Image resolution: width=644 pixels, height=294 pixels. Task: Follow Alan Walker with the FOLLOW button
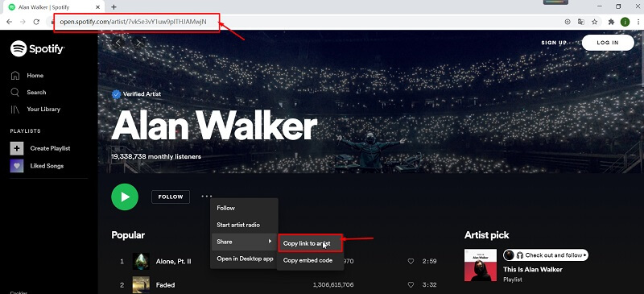(x=171, y=197)
